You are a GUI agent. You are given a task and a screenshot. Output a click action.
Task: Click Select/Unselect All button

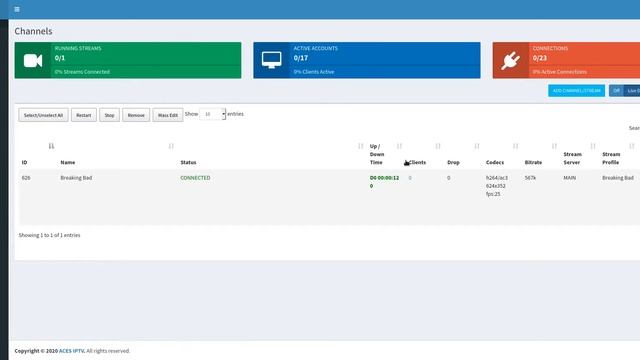pos(43,115)
